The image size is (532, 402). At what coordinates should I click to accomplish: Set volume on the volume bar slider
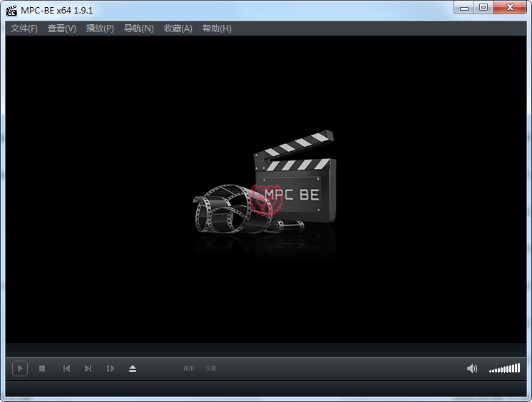pos(504,368)
